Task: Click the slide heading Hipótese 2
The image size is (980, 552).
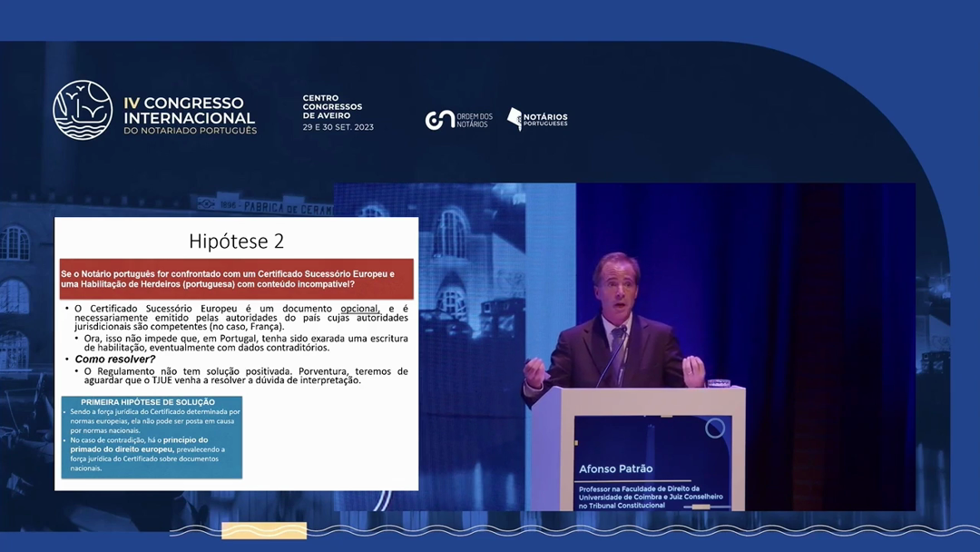Action: point(236,241)
